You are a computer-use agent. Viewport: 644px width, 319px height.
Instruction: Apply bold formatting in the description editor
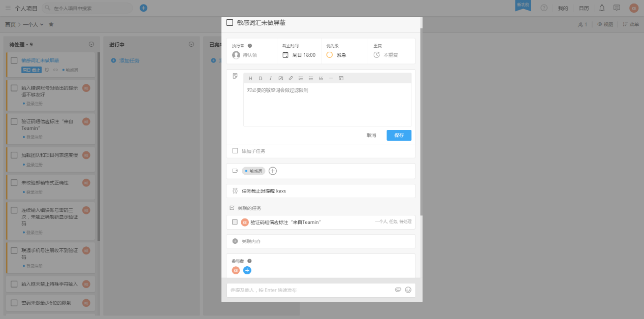tap(261, 78)
